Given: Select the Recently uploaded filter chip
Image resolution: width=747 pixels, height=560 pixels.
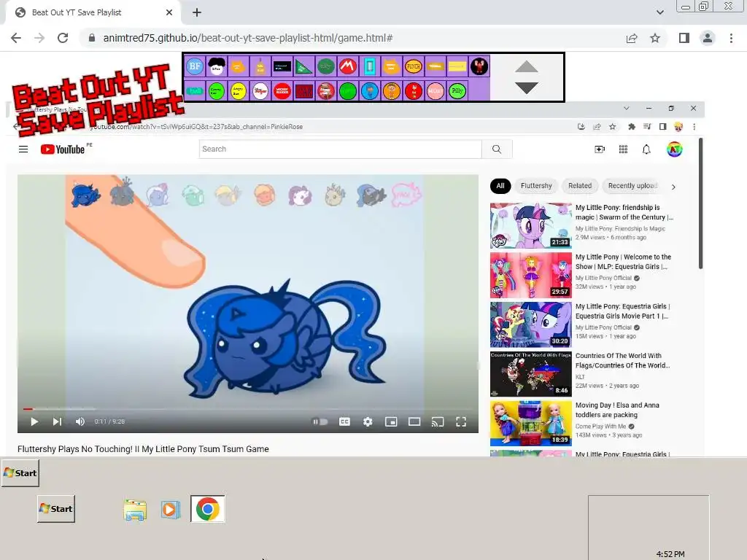Looking at the screenshot, I should tap(632, 186).
